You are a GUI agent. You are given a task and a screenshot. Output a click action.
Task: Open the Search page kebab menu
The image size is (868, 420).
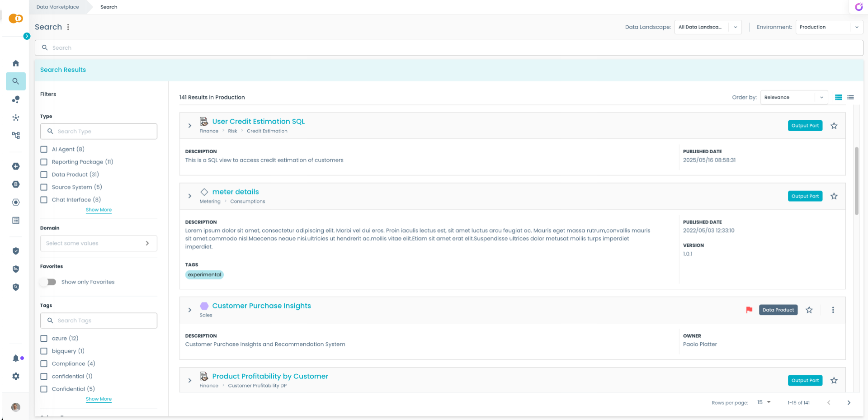tap(68, 27)
